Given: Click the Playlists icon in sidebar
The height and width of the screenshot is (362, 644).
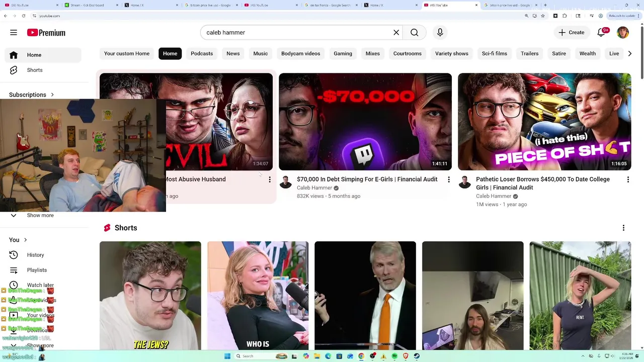Looking at the screenshot, I should (14, 270).
